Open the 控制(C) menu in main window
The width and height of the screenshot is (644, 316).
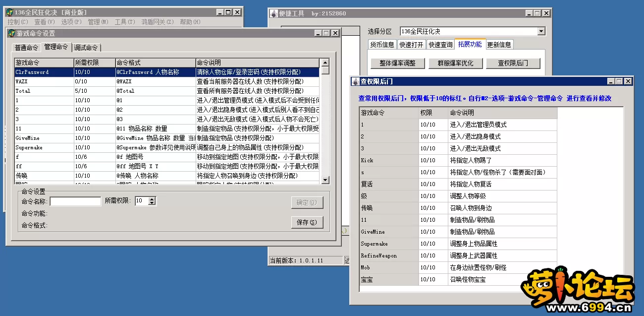(x=18, y=22)
